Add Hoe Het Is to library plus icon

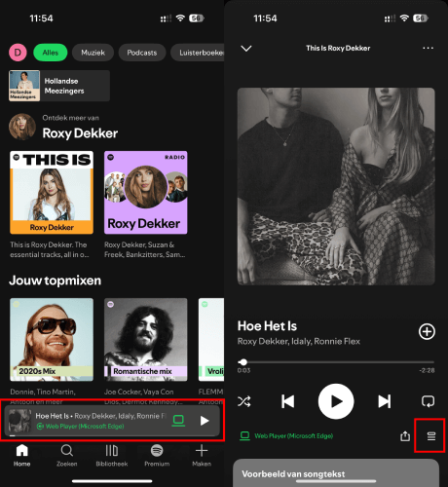(427, 331)
